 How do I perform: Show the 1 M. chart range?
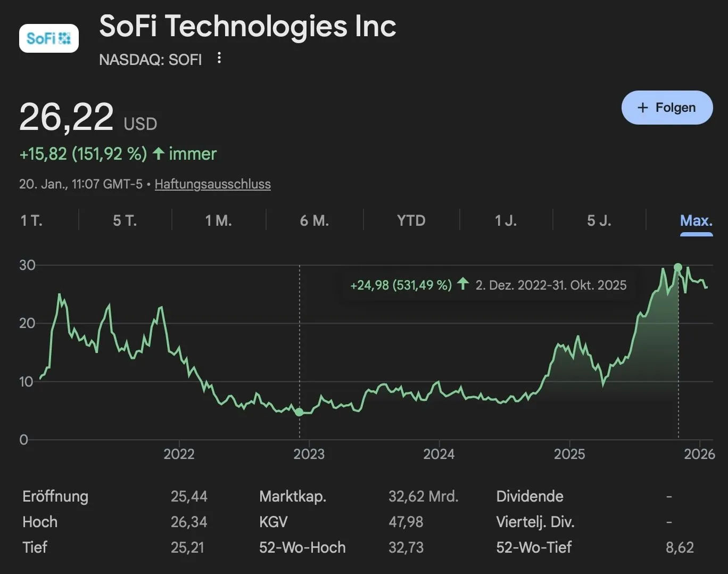pyautogui.click(x=219, y=220)
